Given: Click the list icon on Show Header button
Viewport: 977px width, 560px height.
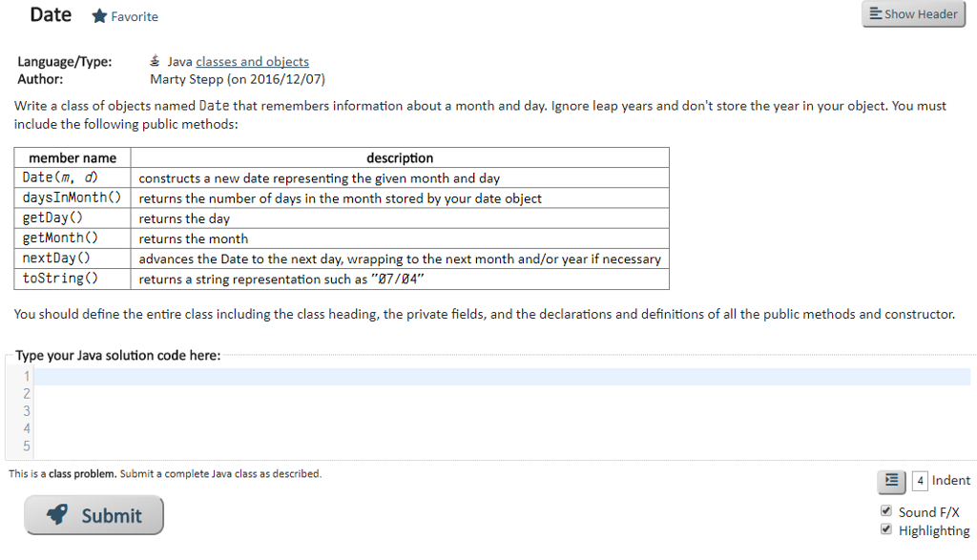Looking at the screenshot, I should 875,13.
